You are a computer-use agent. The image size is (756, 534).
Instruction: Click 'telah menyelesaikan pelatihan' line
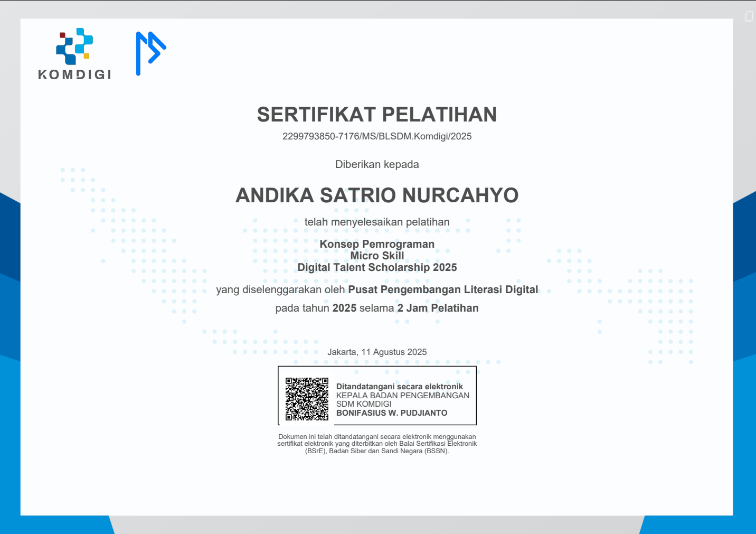coord(377,222)
